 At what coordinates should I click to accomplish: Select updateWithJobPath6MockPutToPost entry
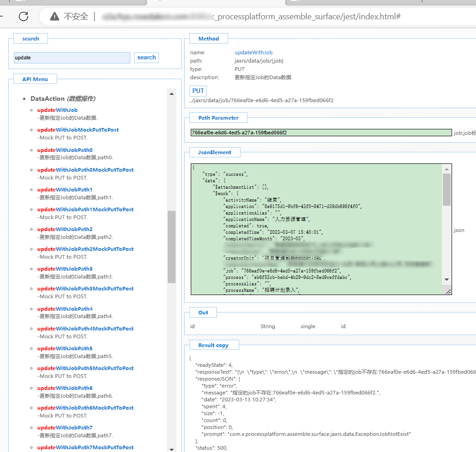tap(85, 408)
